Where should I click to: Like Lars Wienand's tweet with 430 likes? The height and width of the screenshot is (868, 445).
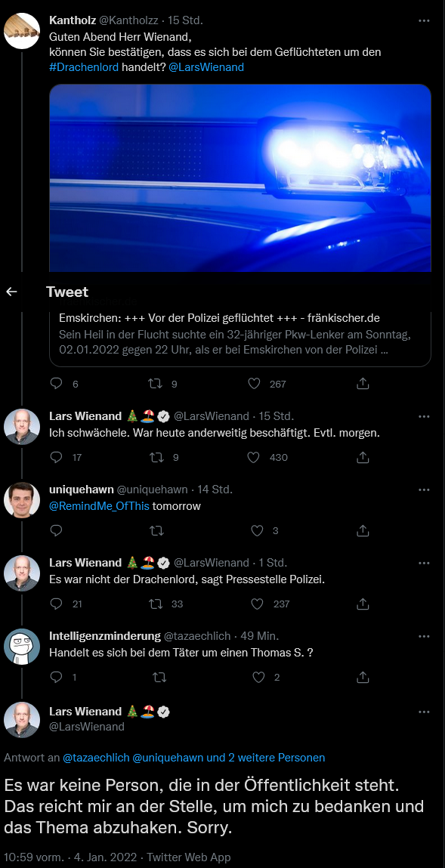click(254, 457)
